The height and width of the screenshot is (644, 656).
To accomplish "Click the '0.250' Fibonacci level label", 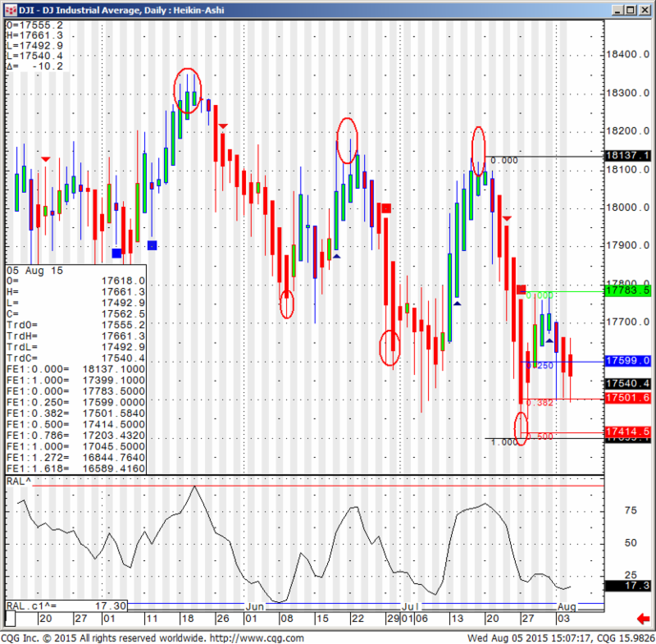I will (x=540, y=366).
